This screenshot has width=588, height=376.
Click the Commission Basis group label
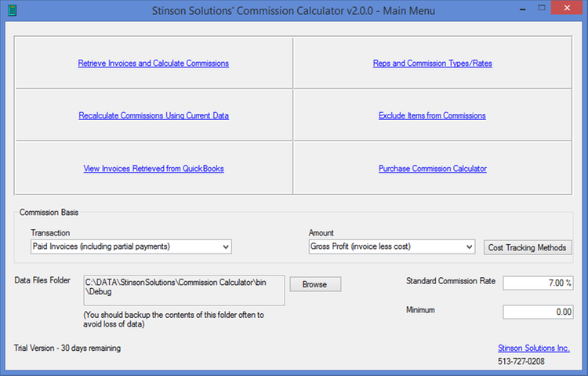pos(49,212)
